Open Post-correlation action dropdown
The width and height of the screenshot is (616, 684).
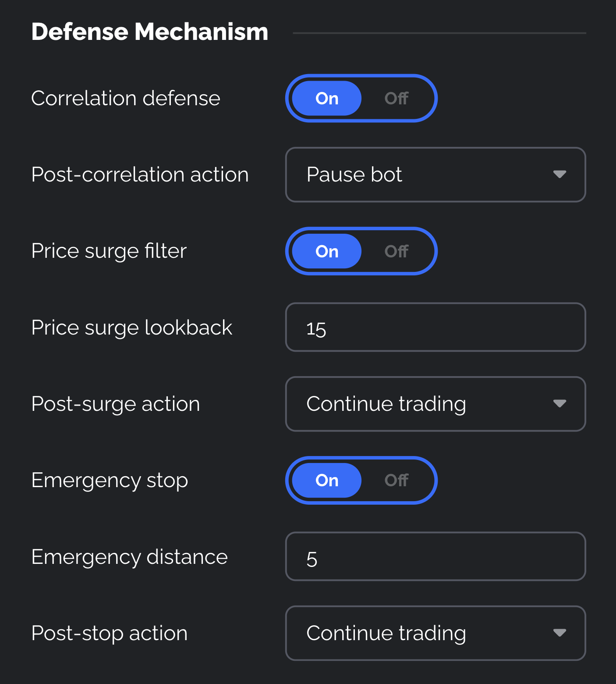pos(435,175)
